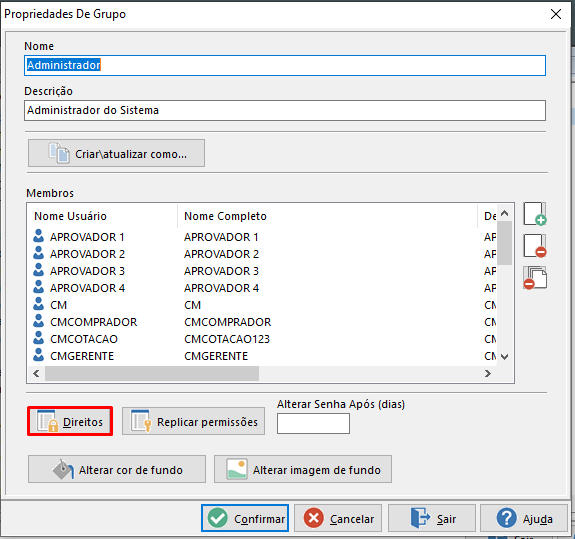Select CMGERENTE user name text
575x539 pixels.
coord(82,356)
